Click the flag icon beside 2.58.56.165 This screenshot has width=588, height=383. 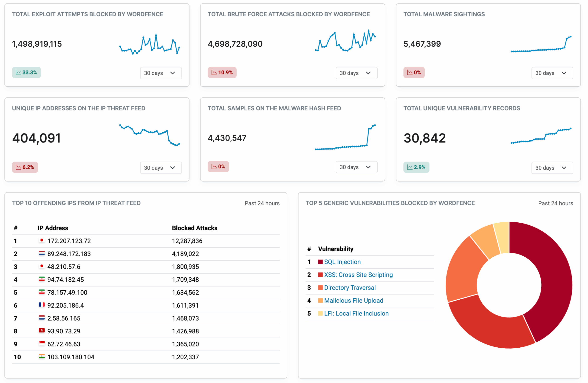coord(42,318)
